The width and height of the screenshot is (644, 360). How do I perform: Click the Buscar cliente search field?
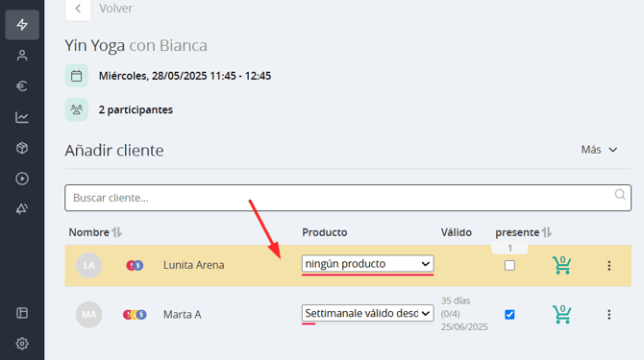click(x=348, y=198)
